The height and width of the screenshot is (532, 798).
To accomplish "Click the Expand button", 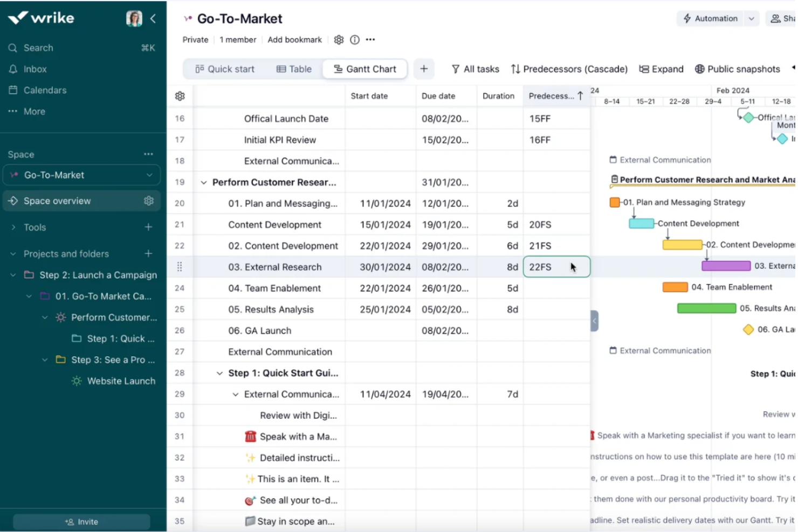I will pos(661,69).
